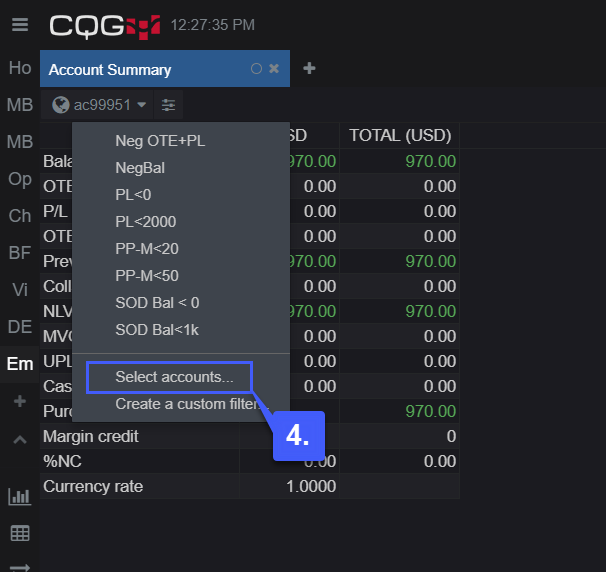The width and height of the screenshot is (606, 572).
Task: Toggle the circle pin on Account Summary tab
Action: point(256,69)
